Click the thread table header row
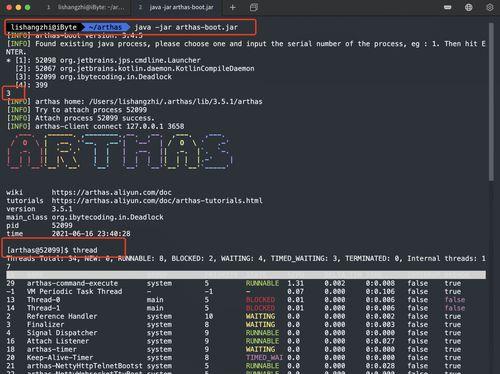Image resolution: width=500 pixels, height=374 pixels. (x=246, y=275)
